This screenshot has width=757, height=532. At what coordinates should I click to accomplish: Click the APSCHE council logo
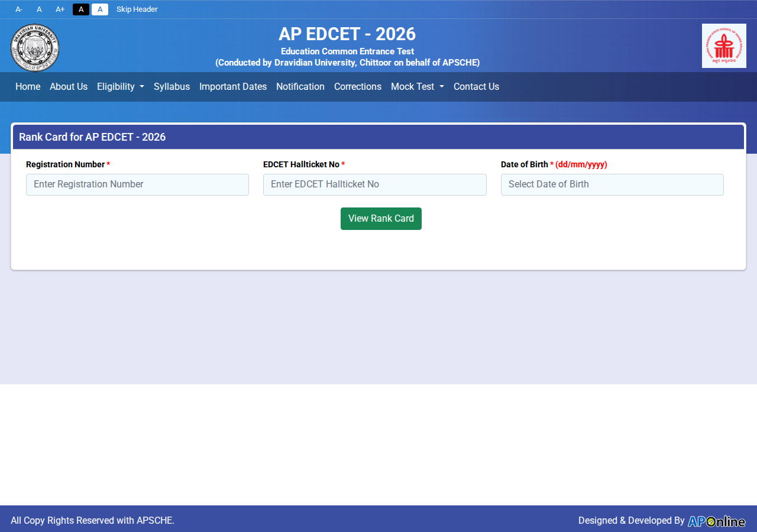click(724, 46)
